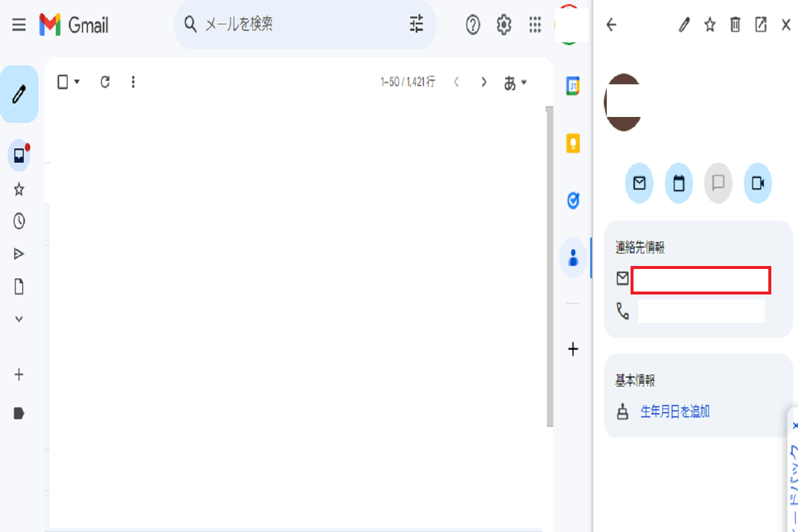The height and width of the screenshot is (532, 798).
Task: Expand more labels in left sidebar
Action: [19, 319]
